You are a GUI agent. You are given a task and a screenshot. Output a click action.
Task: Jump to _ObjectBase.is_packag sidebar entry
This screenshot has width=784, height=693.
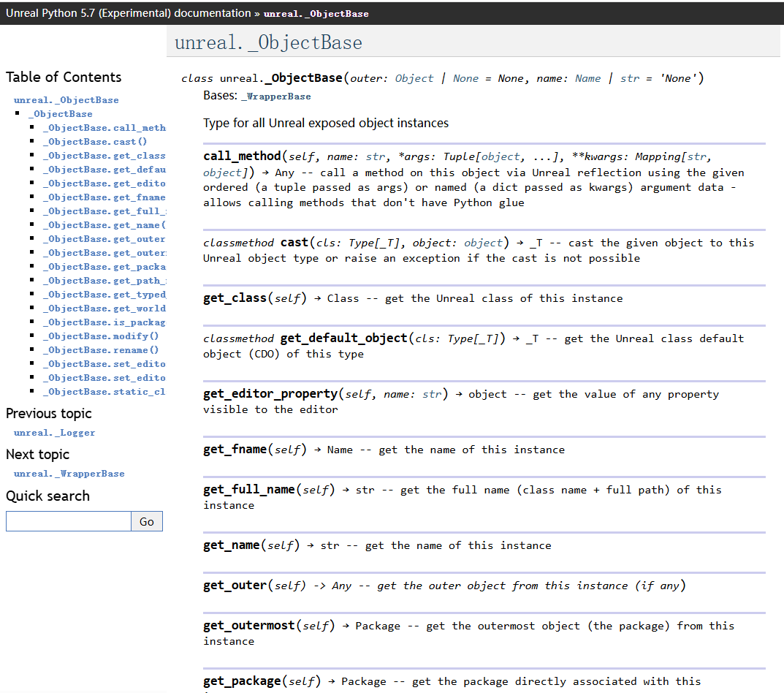104,322
